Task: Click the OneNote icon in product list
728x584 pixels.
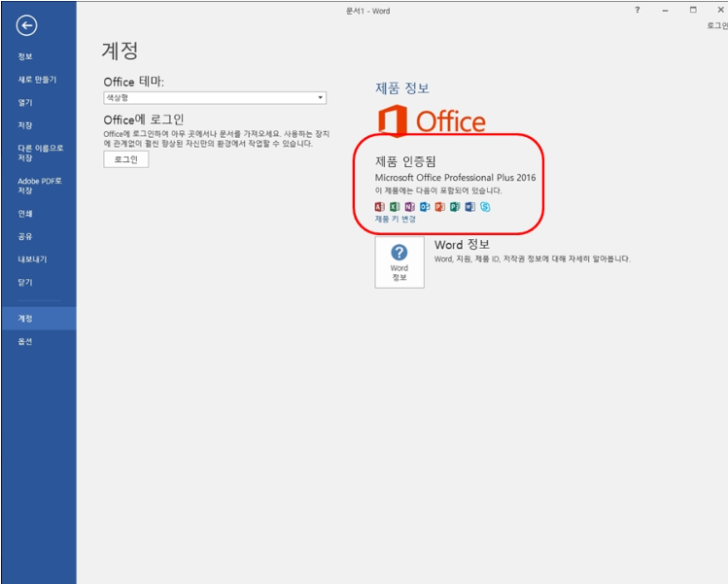Action: [x=409, y=207]
